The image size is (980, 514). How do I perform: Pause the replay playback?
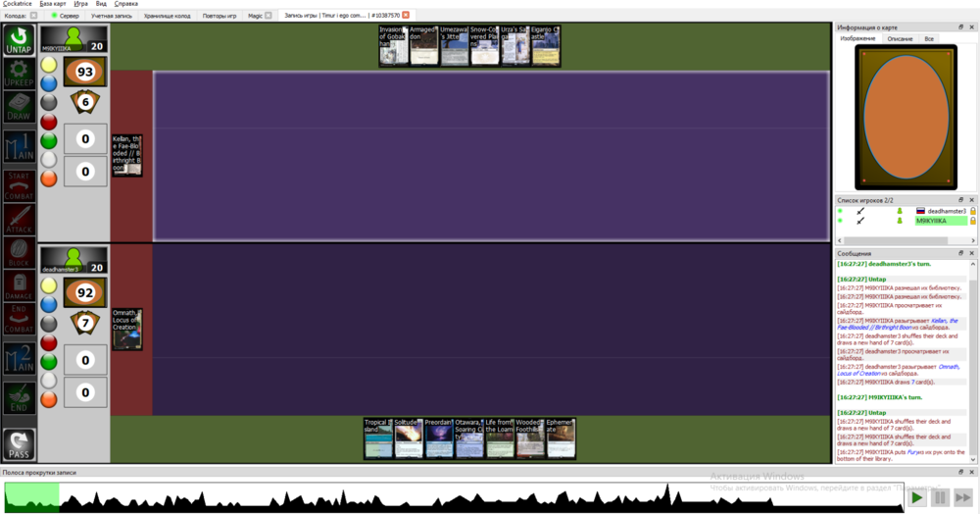(940, 497)
